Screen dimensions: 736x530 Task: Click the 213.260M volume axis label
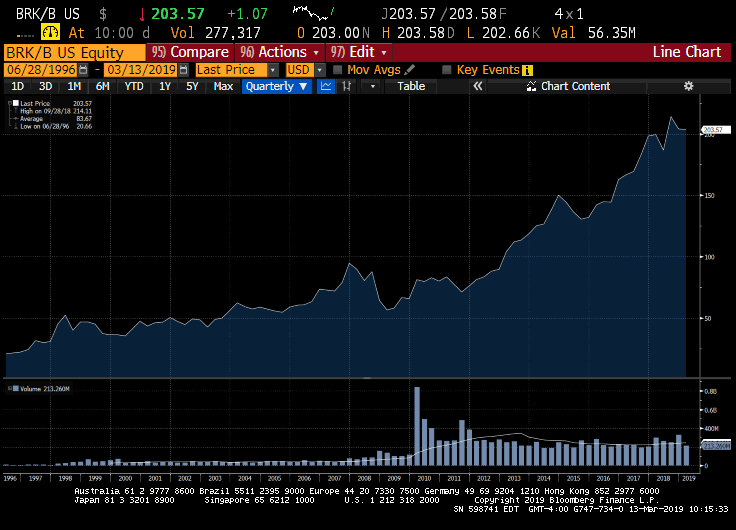point(716,446)
